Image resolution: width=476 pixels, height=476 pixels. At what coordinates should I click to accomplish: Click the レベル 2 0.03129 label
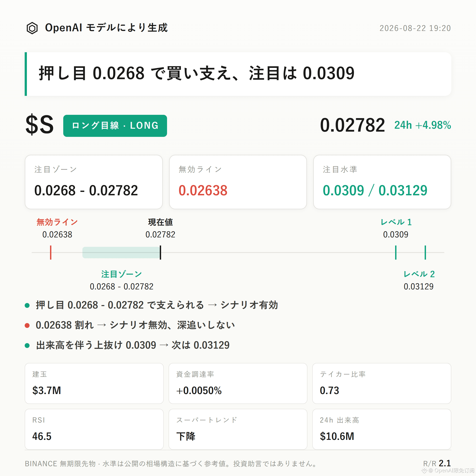(419, 280)
